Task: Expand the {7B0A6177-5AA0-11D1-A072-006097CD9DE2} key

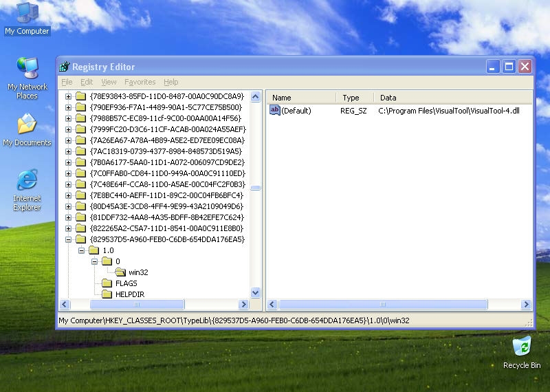Action: point(68,162)
